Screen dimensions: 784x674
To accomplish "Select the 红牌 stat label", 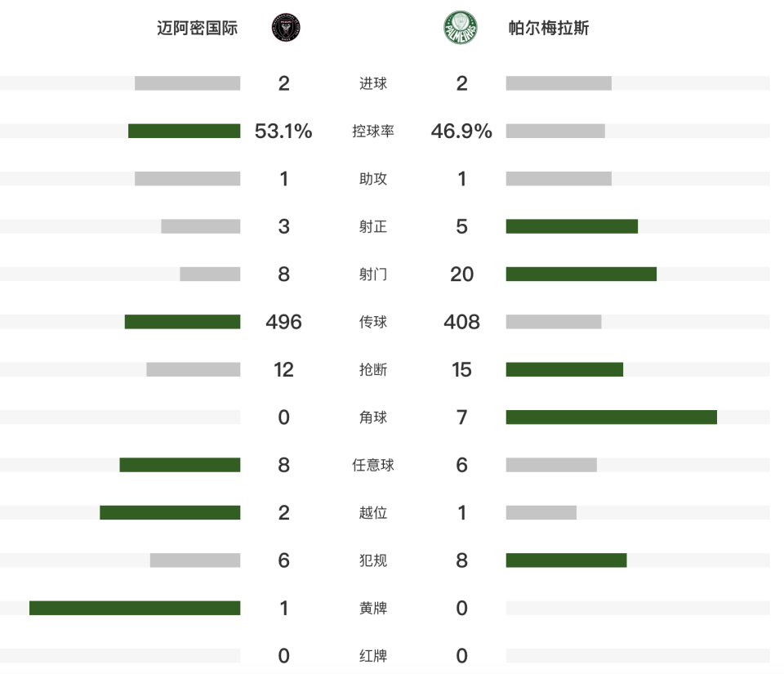I will 373,655.
